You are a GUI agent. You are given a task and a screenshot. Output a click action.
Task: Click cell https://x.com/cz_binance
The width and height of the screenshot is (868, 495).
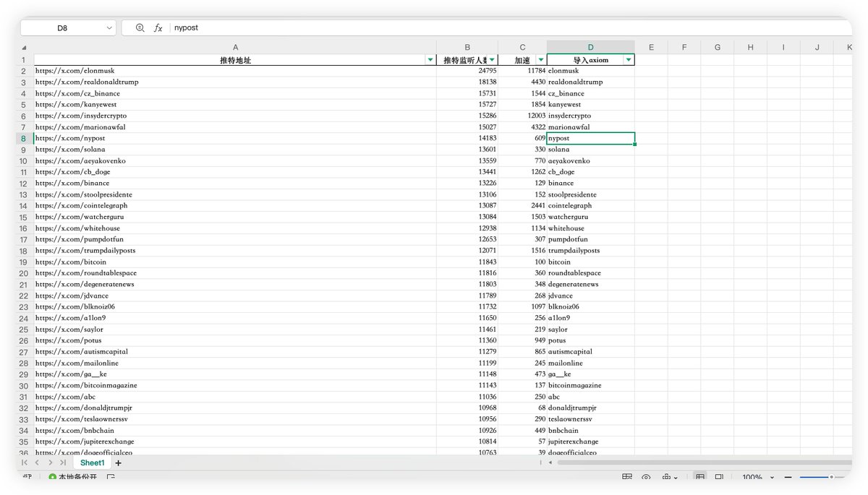click(235, 93)
